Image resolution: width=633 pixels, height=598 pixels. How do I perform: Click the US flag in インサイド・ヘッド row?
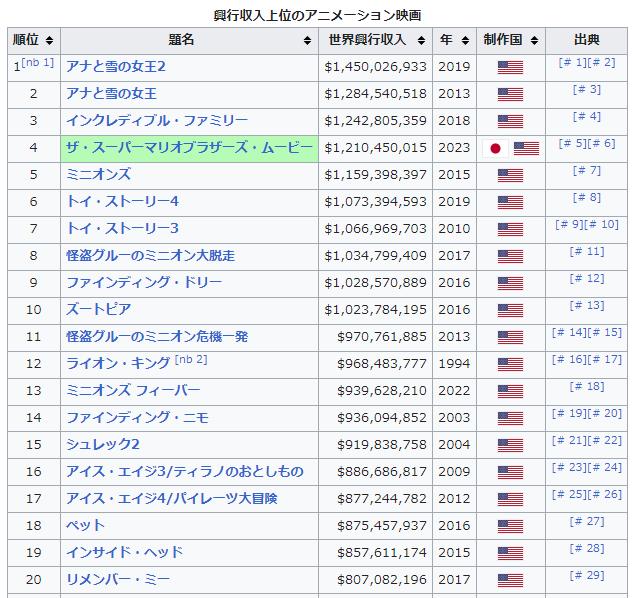[x=510, y=554]
